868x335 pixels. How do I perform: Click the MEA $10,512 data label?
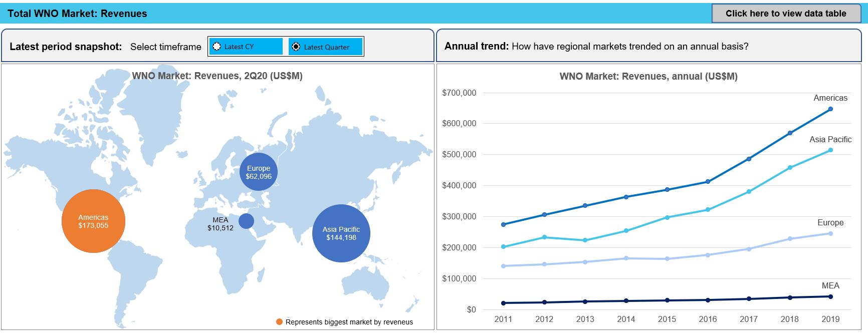point(221,224)
